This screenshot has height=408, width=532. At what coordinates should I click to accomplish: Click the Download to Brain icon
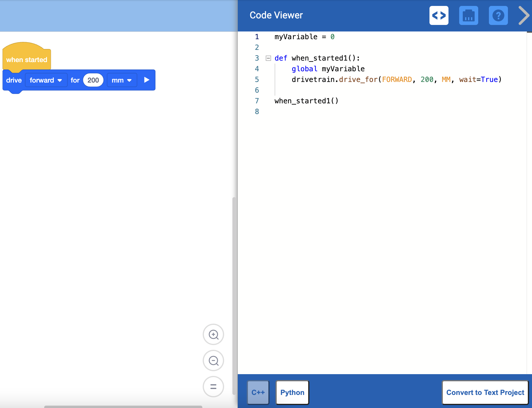coord(469,15)
